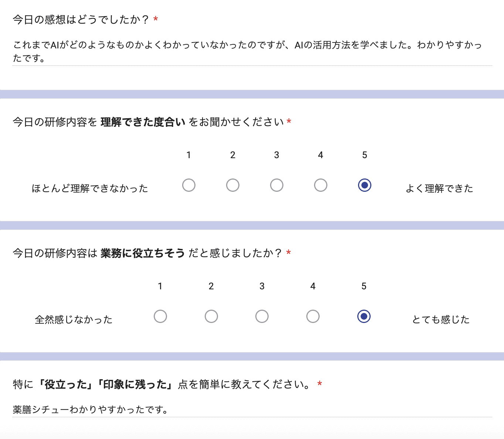Click the label 全然感じなかった
This screenshot has width=504, height=439.
tap(74, 319)
